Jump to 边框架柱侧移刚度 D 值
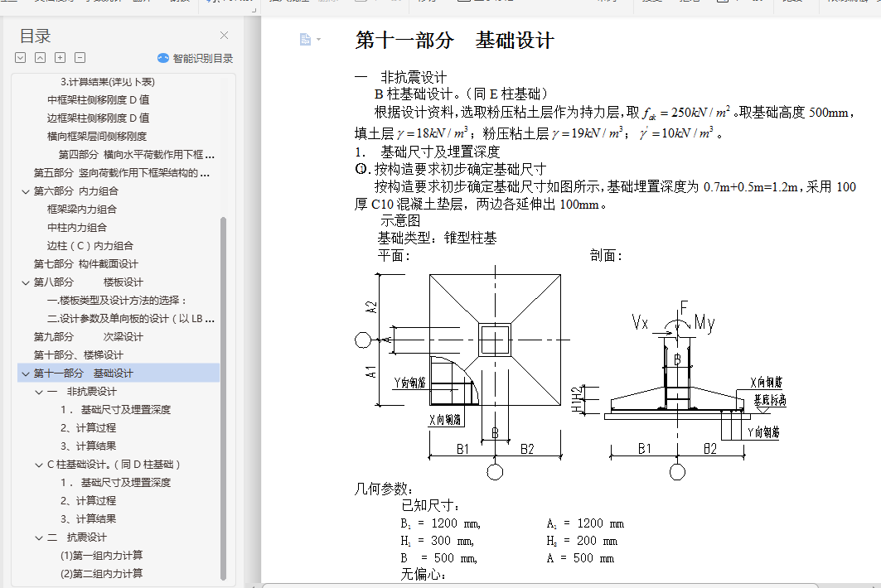 coord(99,118)
